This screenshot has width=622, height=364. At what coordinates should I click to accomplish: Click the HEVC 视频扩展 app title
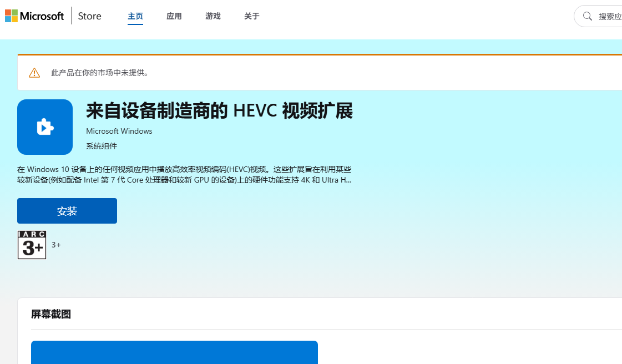point(219,110)
